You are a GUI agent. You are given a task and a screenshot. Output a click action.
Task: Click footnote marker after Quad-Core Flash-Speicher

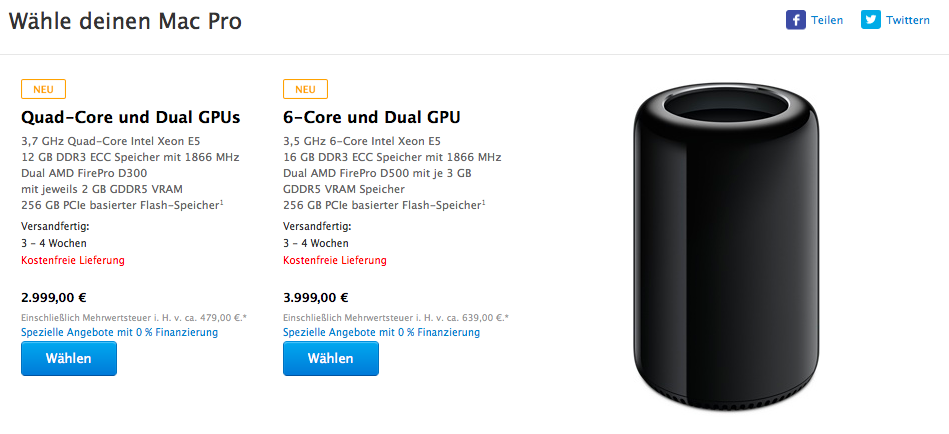[222, 203]
